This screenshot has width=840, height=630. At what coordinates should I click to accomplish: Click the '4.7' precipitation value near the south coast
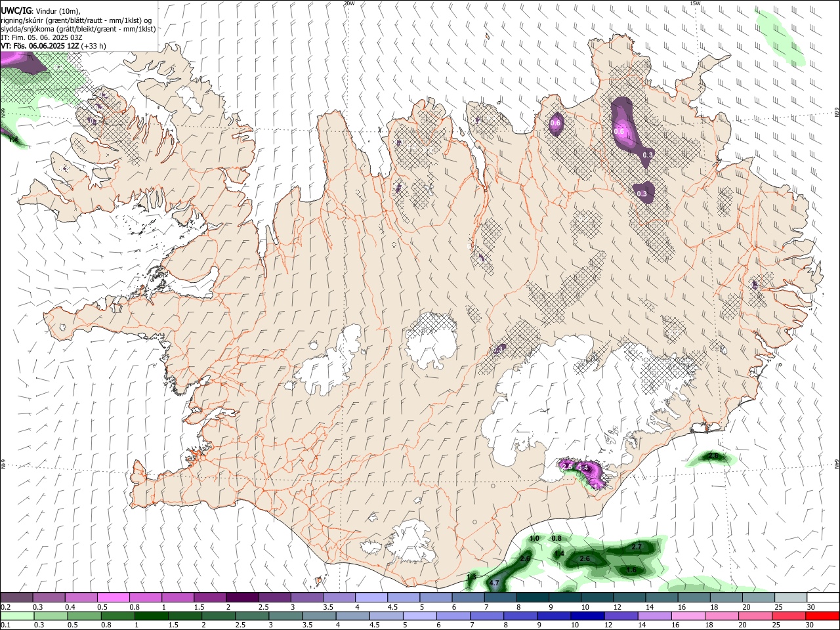[x=495, y=583]
